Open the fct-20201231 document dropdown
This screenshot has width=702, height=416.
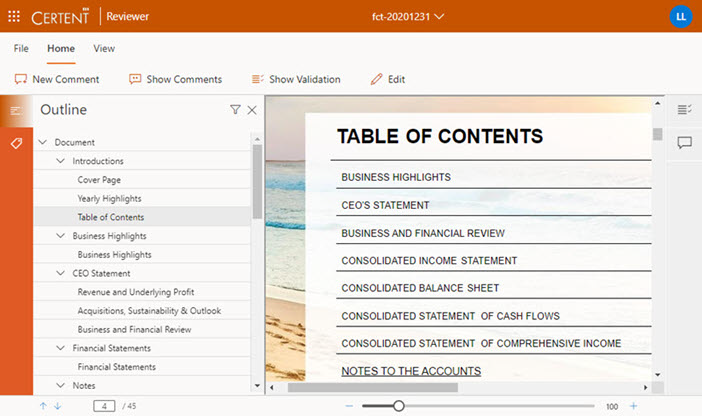(x=407, y=17)
